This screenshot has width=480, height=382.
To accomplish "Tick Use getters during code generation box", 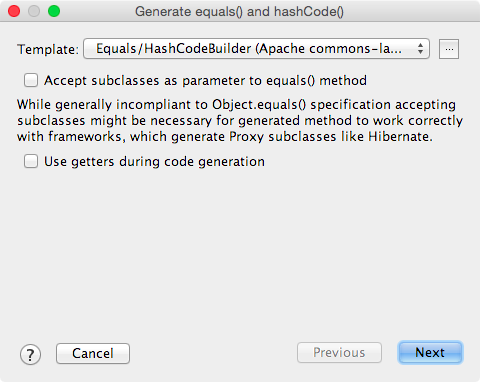I will tap(31, 161).
